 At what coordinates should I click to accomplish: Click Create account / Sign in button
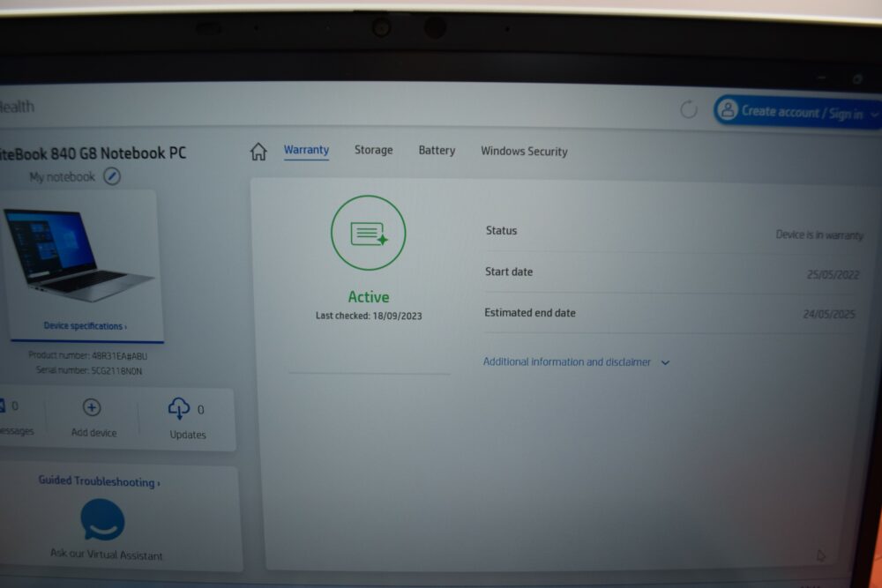(797, 112)
